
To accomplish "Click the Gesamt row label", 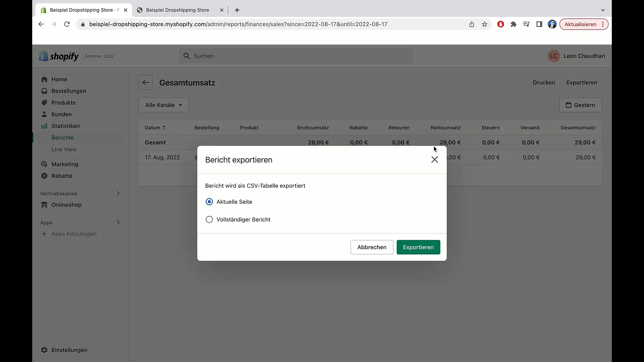I will 155,142.
